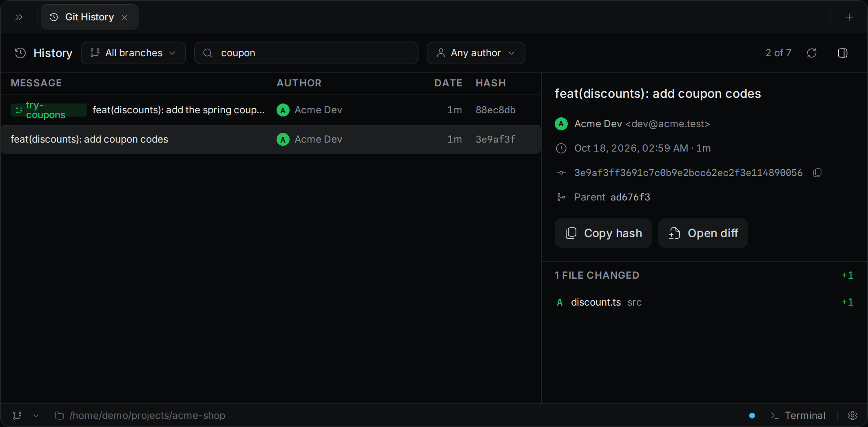Click the Copy hash button

coord(603,233)
